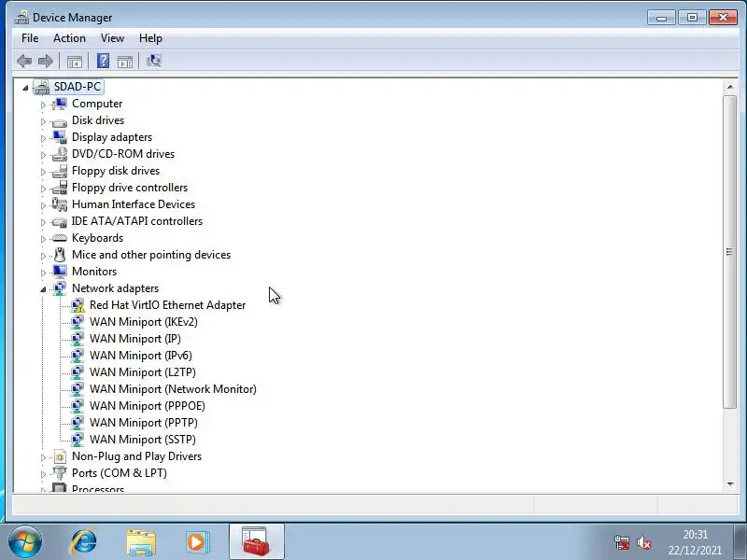This screenshot has width=747, height=560.
Task: Expand the Non-Plug and Play Drivers arrow
Action: pos(43,457)
